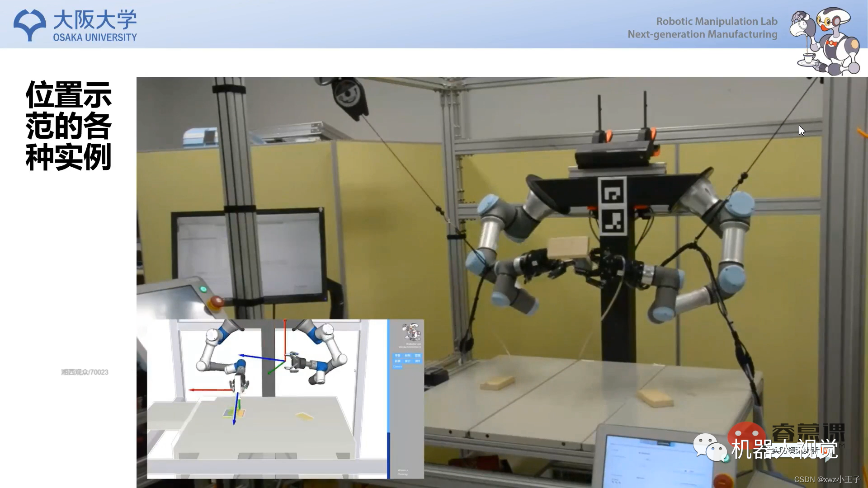Click the lower AR marker on robot stand
This screenshot has height=488, width=868.
[x=613, y=222]
